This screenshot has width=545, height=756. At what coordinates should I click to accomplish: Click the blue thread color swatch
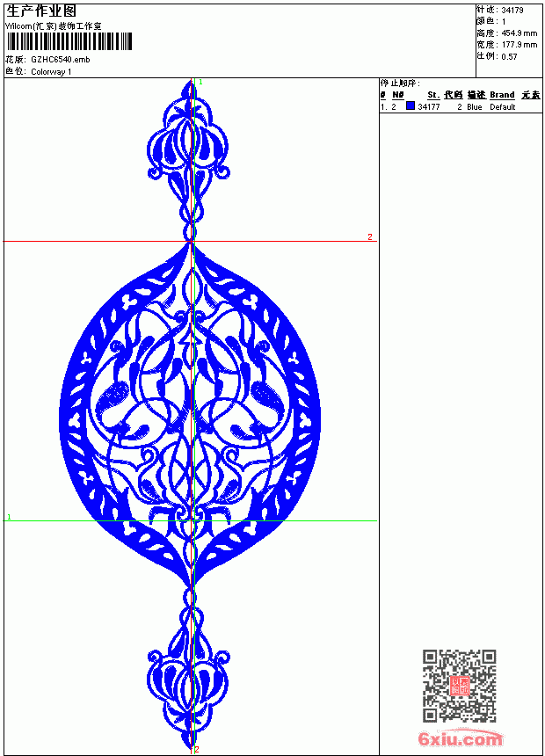(410, 106)
